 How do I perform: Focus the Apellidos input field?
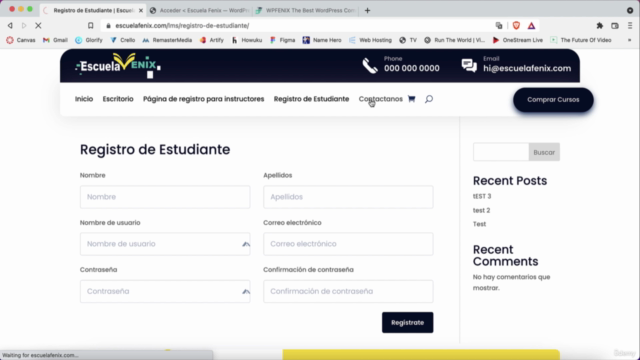click(348, 197)
